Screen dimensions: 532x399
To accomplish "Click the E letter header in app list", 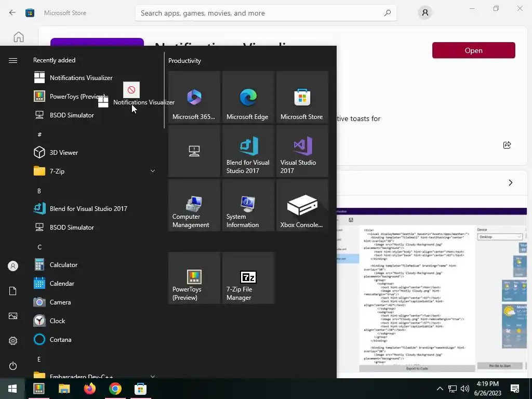I will click(39, 359).
